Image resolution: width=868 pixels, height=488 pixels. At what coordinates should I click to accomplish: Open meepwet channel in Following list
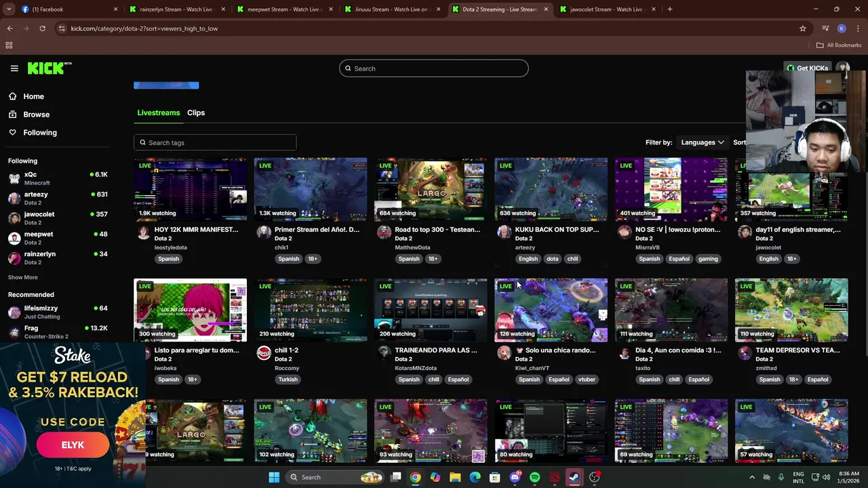coord(58,237)
